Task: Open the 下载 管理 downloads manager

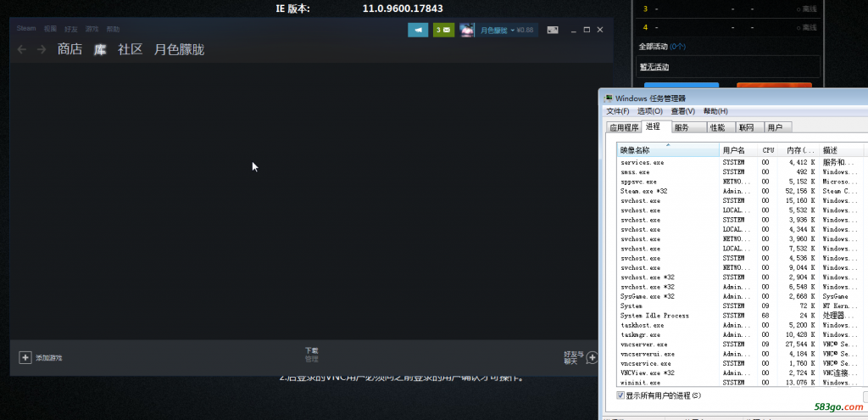Action: 312,355
